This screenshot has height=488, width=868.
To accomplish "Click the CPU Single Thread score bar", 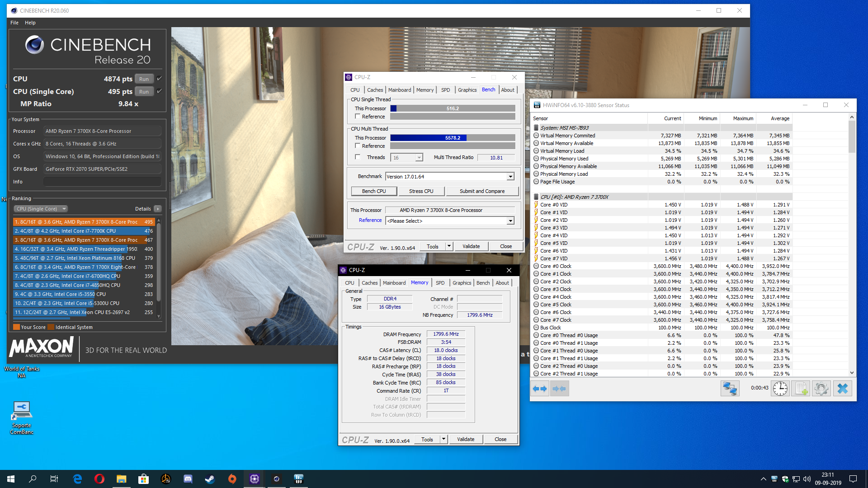I will pyautogui.click(x=453, y=108).
